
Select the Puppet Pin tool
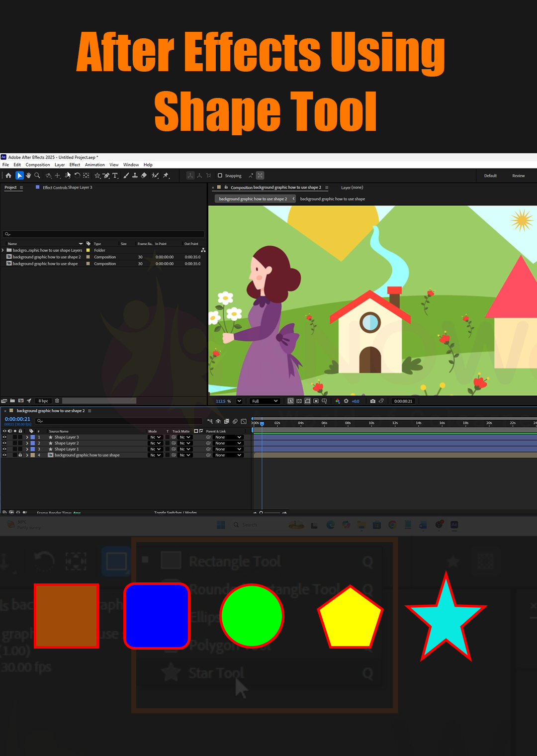[166, 176]
